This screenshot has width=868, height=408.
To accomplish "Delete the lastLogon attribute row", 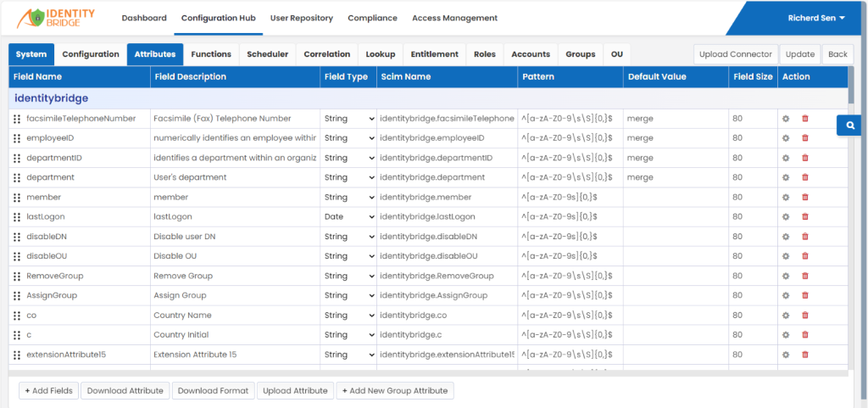I will 805,217.
